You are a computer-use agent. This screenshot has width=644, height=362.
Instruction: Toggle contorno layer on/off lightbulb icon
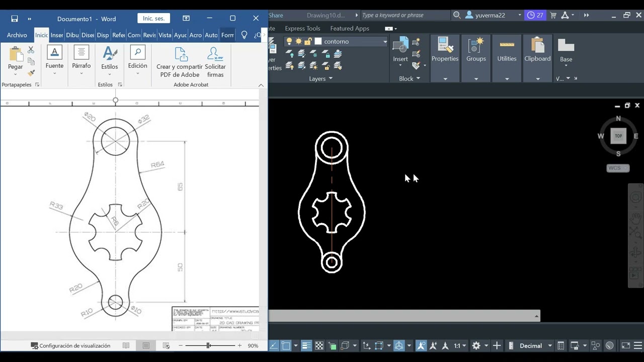[289, 42]
